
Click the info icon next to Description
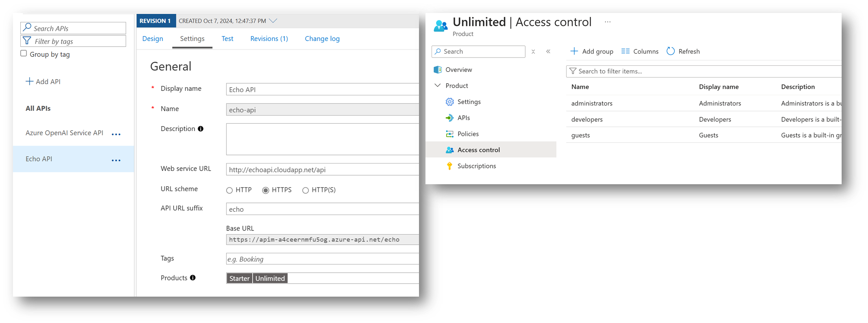[200, 129]
